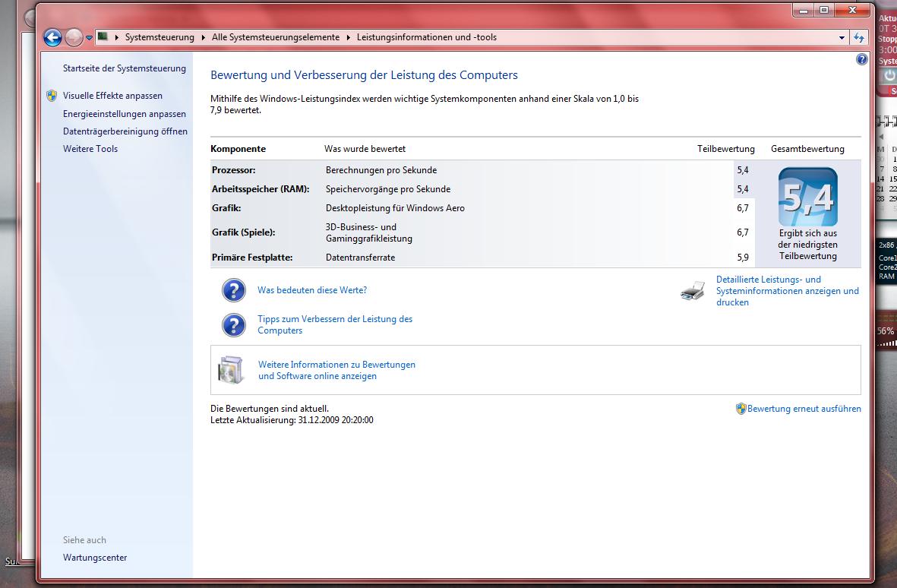The height and width of the screenshot is (588, 897).
Task: Click Desktopleistung für Windows Aero text
Action: pos(395,208)
